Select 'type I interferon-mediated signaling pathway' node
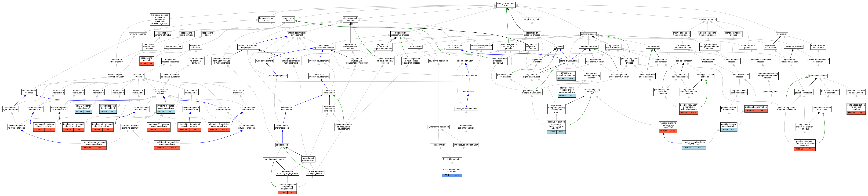The image size is (868, 196). [x=94, y=145]
